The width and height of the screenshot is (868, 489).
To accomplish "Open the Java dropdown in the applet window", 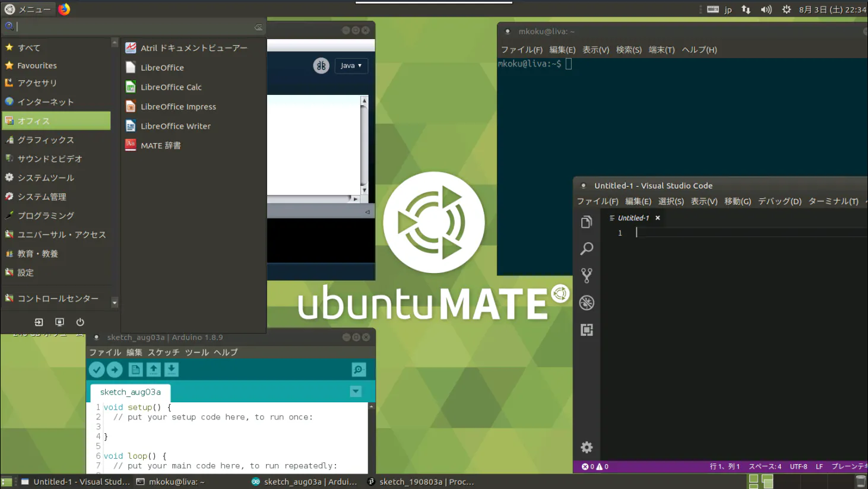I will coord(351,65).
